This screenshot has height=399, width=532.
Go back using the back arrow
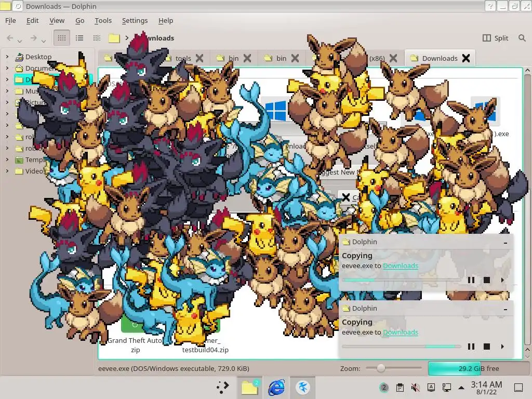coord(10,38)
